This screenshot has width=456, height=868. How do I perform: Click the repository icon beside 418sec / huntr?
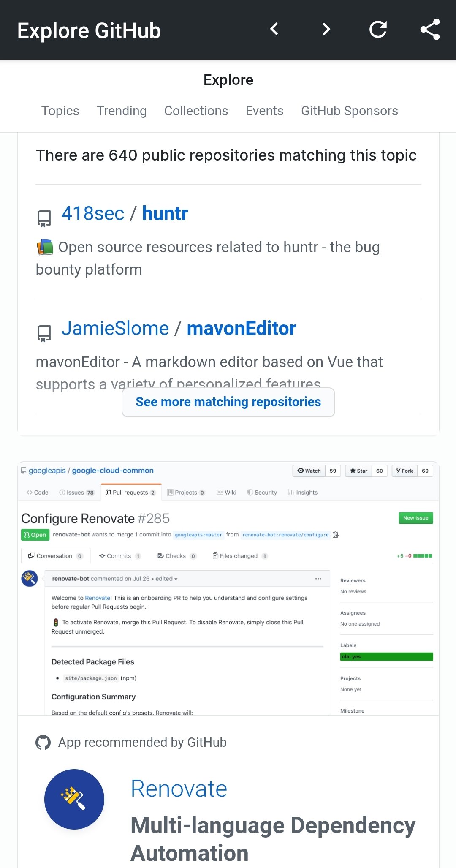click(x=44, y=218)
